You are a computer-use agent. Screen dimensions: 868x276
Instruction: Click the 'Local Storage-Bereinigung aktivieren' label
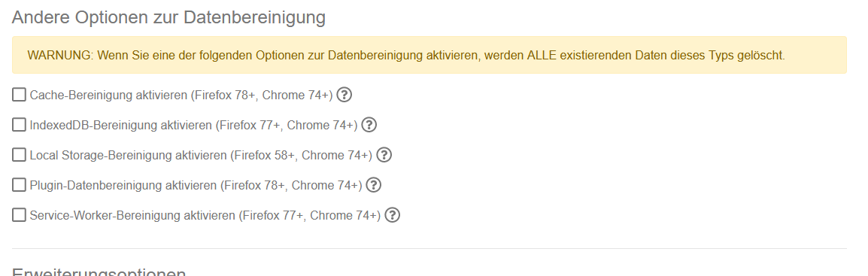(x=129, y=156)
